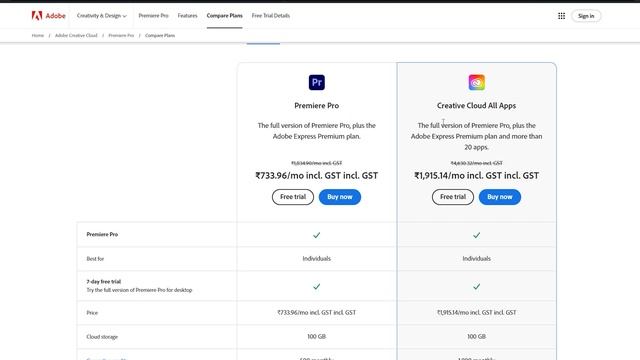The height and width of the screenshot is (360, 640).
Task: Click 7-day free trial checkmark, All Apps column
Action: click(x=476, y=287)
